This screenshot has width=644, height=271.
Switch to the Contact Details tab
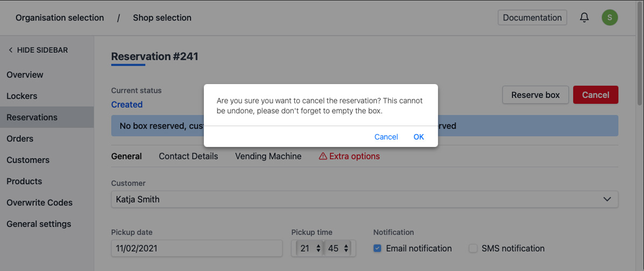[x=188, y=156]
